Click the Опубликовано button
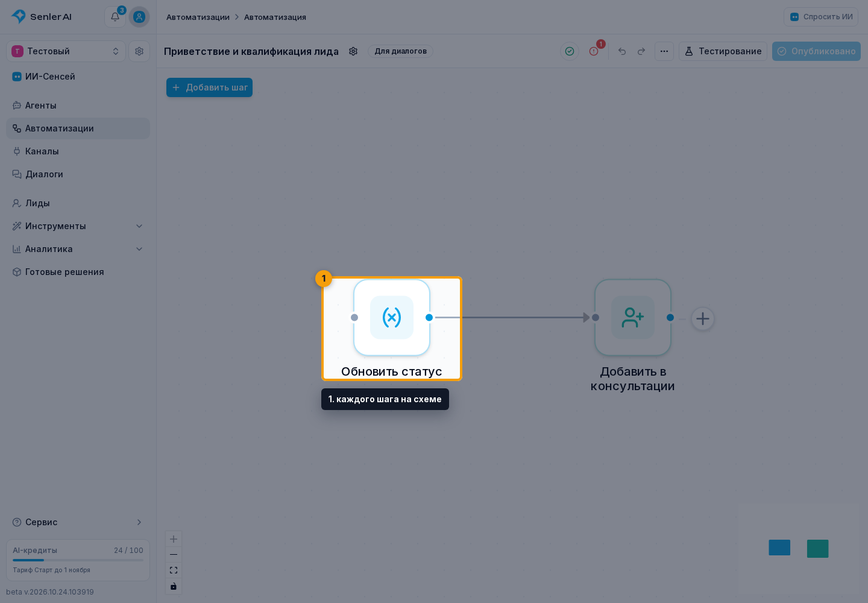This screenshot has width=868, height=603. point(816,51)
